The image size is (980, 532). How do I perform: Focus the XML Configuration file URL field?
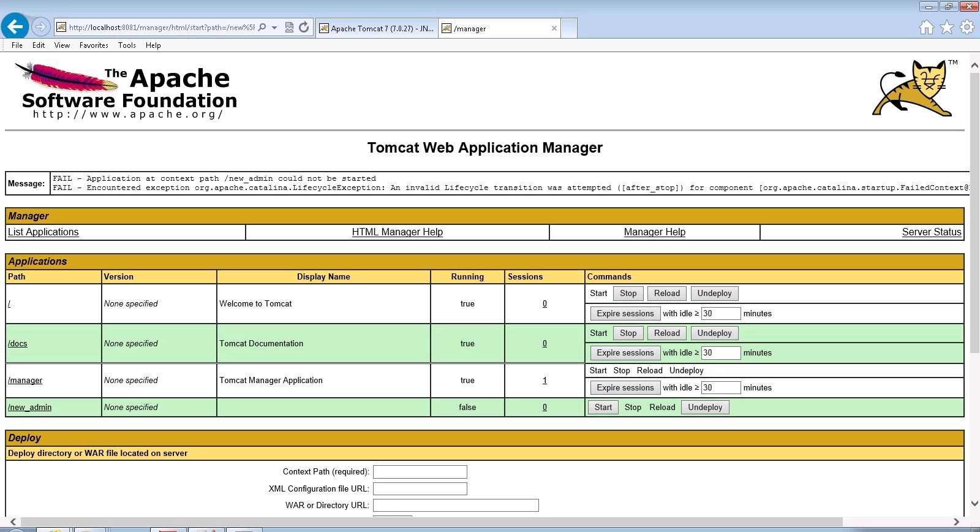[420, 489]
